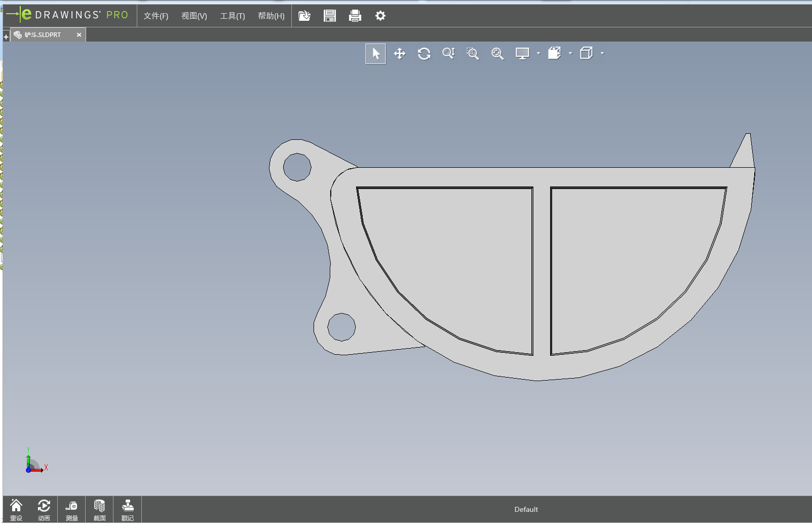This screenshot has width=812, height=524.
Task: Open the 工具(T) menu
Action: point(232,16)
